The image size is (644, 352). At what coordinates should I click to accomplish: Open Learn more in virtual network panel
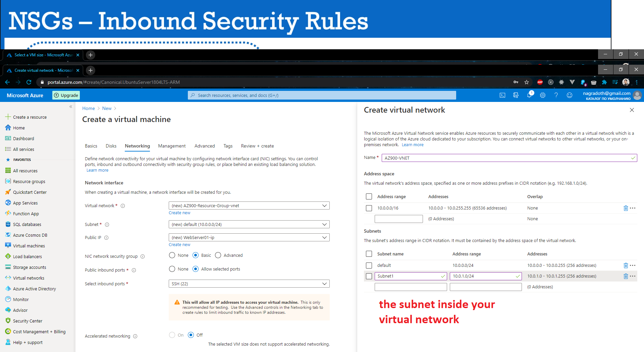pyautogui.click(x=413, y=145)
